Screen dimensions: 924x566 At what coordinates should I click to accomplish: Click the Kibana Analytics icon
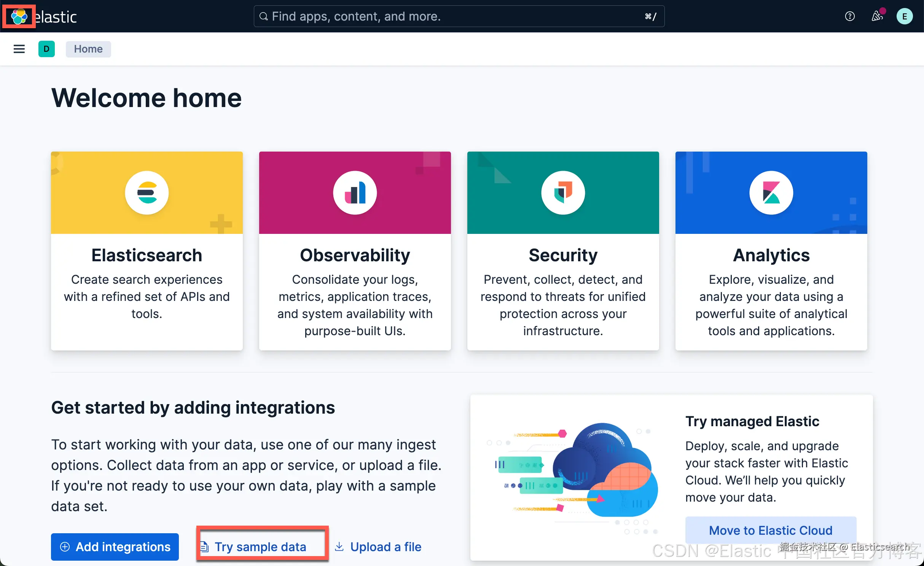click(x=771, y=193)
